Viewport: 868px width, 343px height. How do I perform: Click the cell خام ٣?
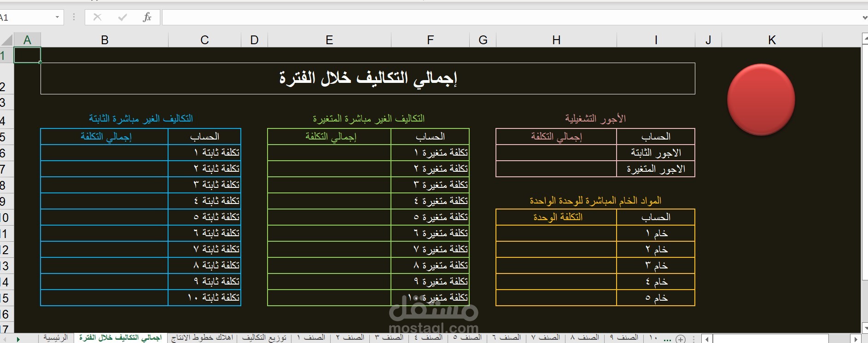point(656,266)
